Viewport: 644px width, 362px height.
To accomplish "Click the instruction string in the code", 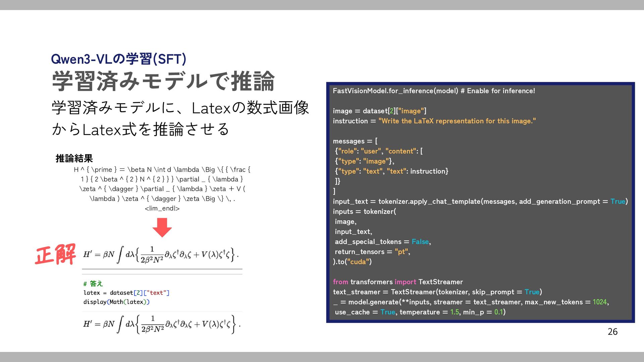I will click(457, 121).
